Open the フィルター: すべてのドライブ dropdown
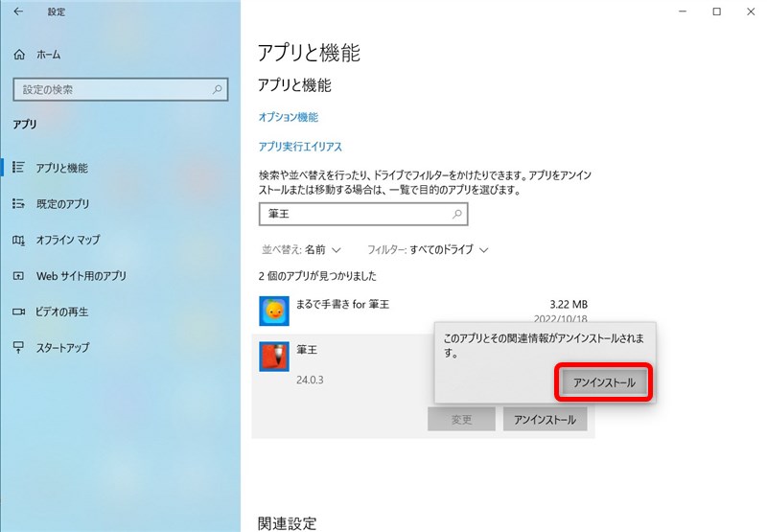The height and width of the screenshot is (532, 767). coord(428,250)
